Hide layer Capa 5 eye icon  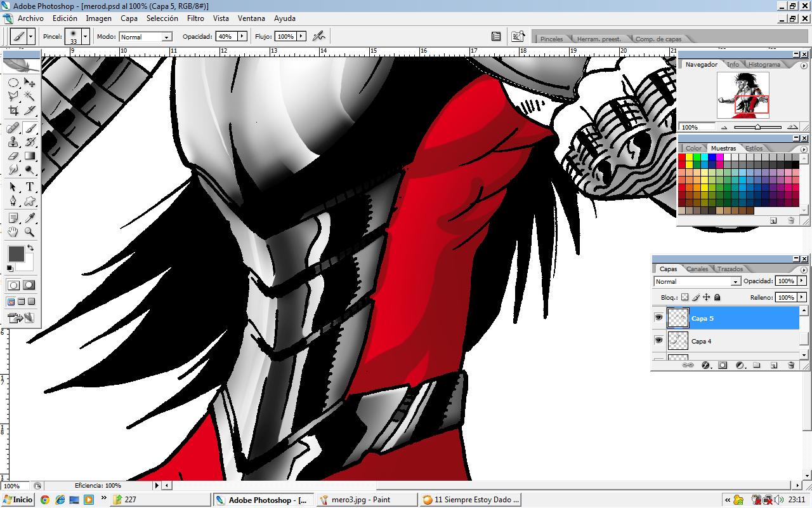pyautogui.click(x=658, y=317)
